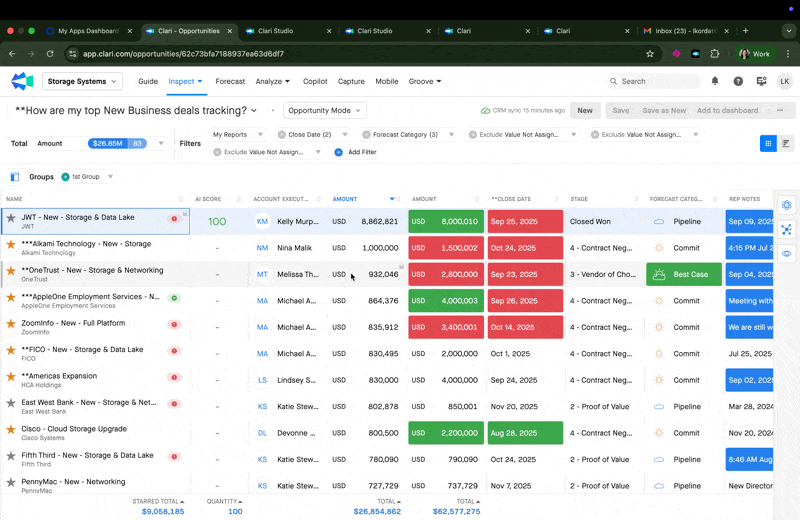Viewport: 800px width, 520px height.
Task: Click the Add Filter link
Action: tap(362, 152)
